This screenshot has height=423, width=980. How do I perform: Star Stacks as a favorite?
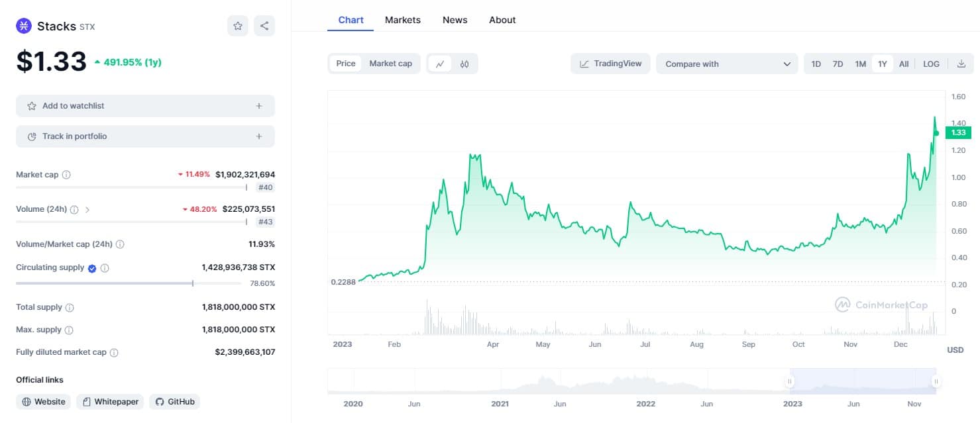tap(238, 26)
